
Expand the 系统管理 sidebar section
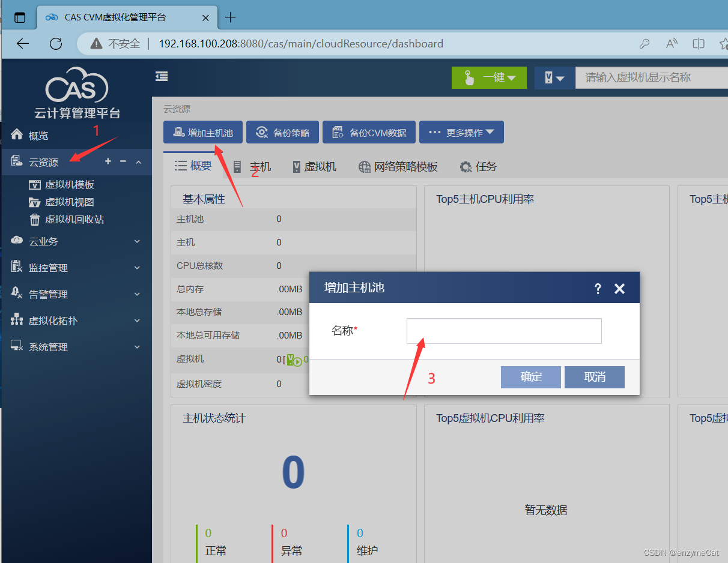coord(45,346)
